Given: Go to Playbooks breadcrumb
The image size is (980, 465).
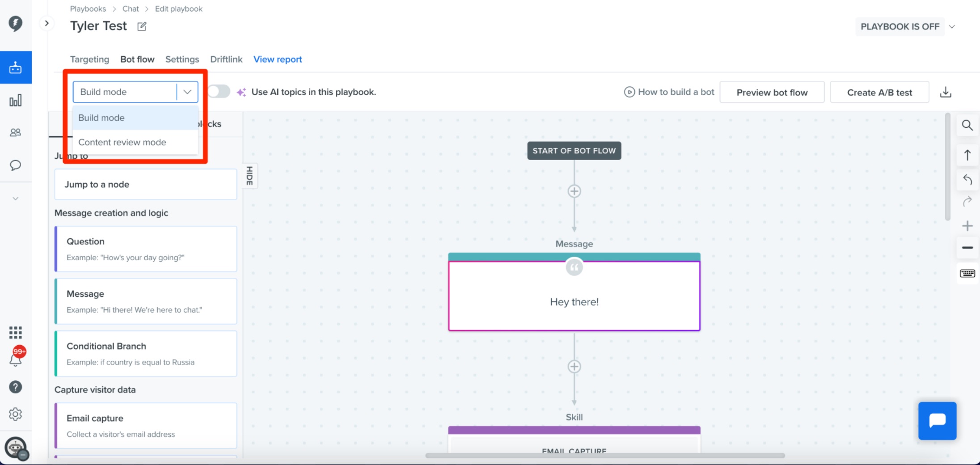Looking at the screenshot, I should click(88, 9).
